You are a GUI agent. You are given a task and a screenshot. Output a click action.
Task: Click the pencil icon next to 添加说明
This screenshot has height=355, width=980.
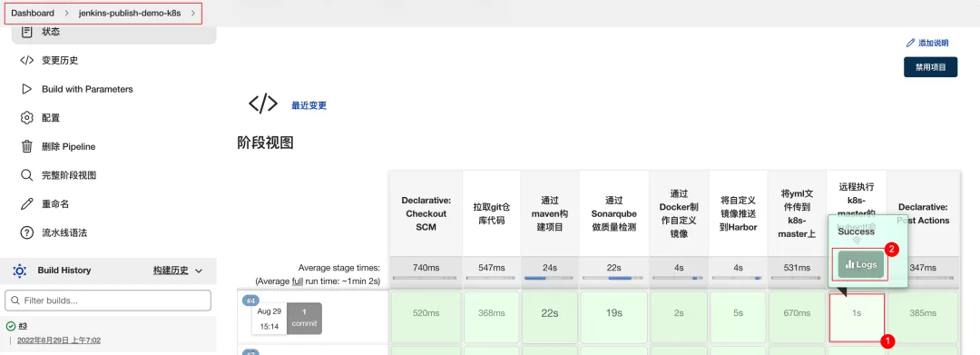click(x=910, y=43)
